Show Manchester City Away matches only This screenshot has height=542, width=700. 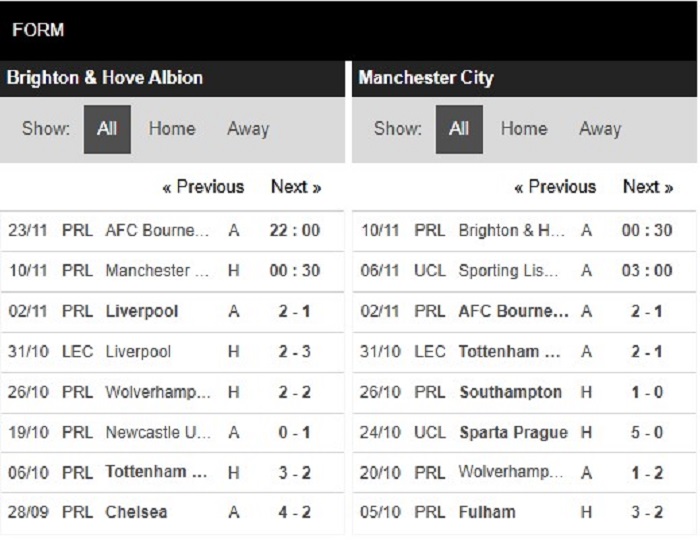pos(600,129)
